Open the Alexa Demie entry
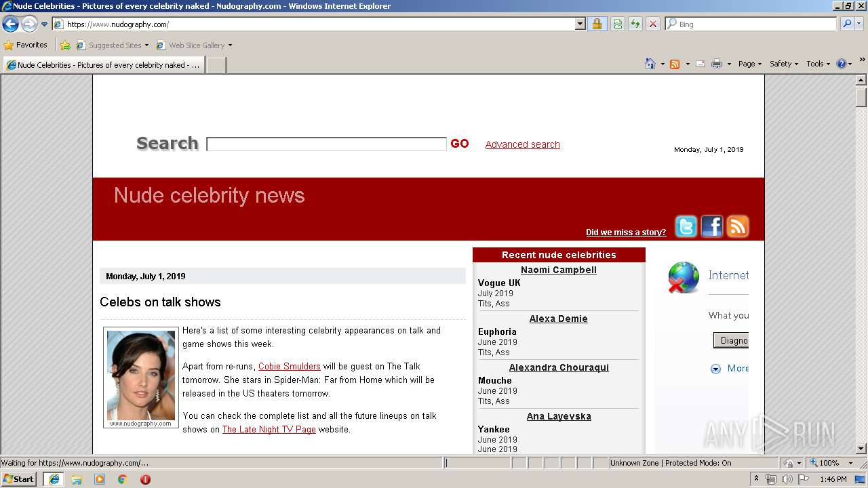868x488 pixels. click(559, 319)
